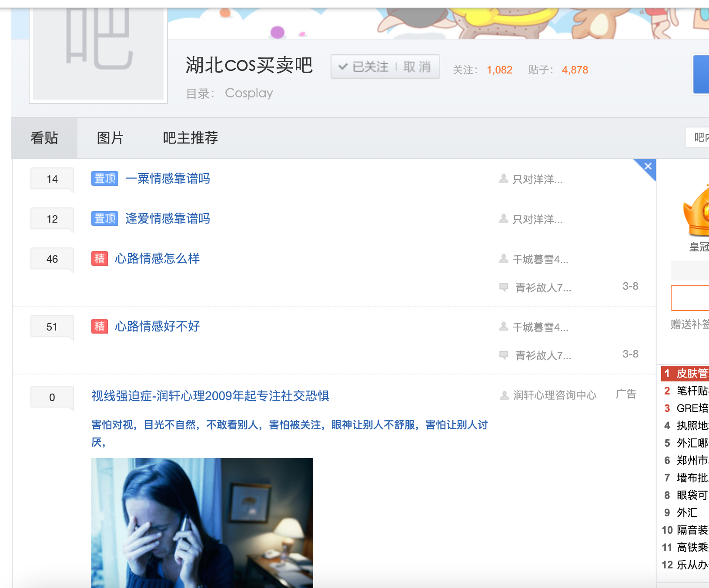The width and height of the screenshot is (709, 588).
Task: Open the 图片 tab
Action: click(x=110, y=138)
